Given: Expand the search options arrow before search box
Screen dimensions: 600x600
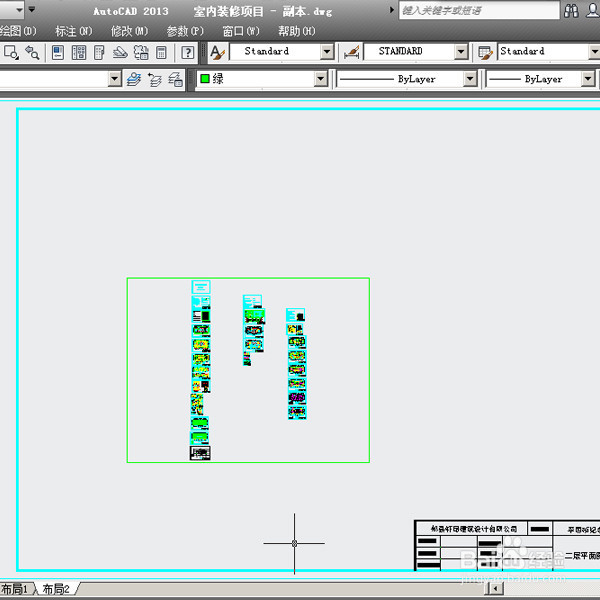Looking at the screenshot, I should pos(391,10).
